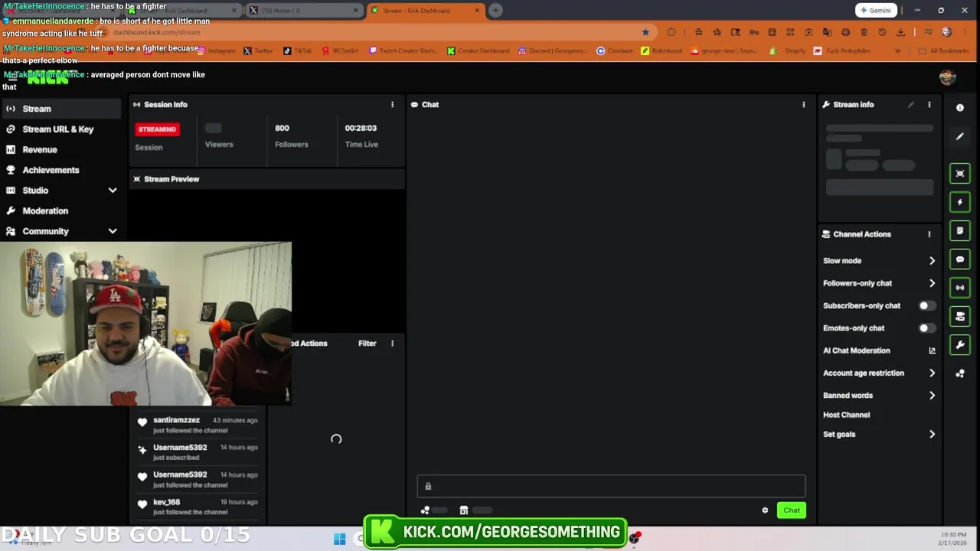
Task: Open a new browser tab
Action: (496, 10)
